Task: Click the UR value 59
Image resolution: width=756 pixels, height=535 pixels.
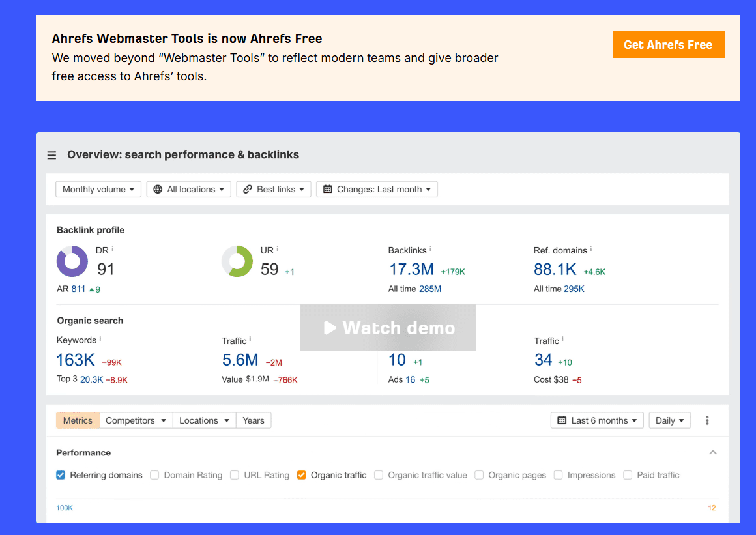Action: (x=270, y=269)
